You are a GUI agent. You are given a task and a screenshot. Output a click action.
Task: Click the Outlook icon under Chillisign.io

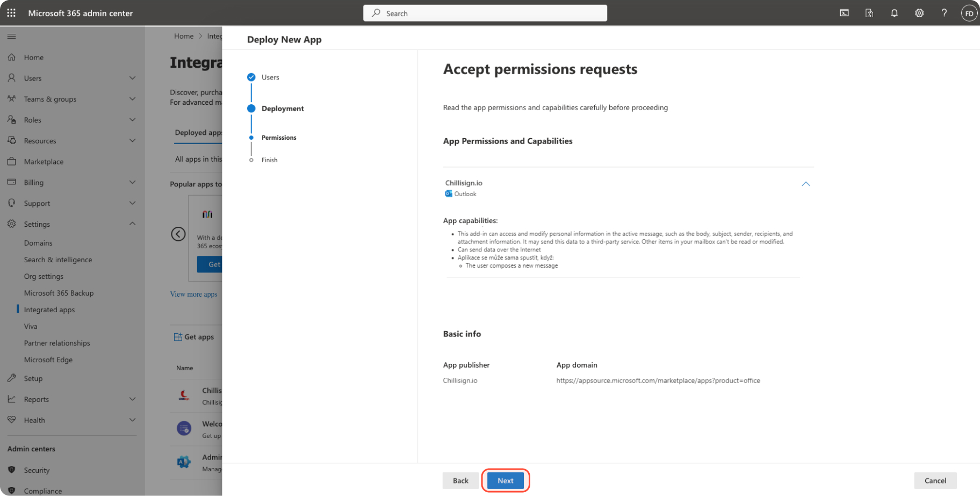[449, 194]
